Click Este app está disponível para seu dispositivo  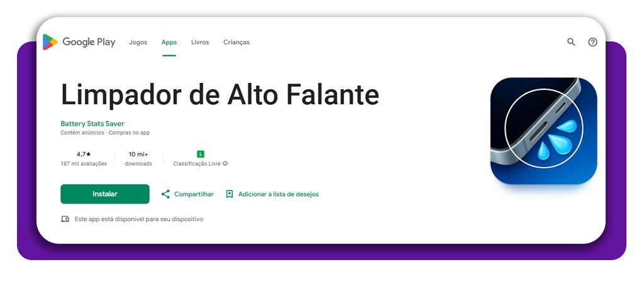[x=139, y=219]
